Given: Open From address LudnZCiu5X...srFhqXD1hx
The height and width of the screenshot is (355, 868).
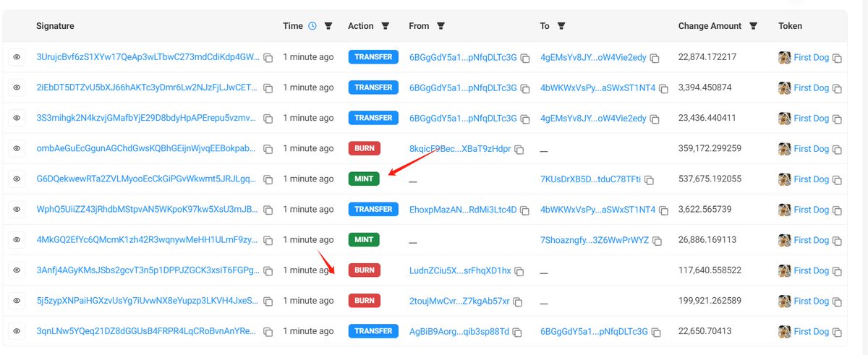Looking at the screenshot, I should click(x=460, y=270).
